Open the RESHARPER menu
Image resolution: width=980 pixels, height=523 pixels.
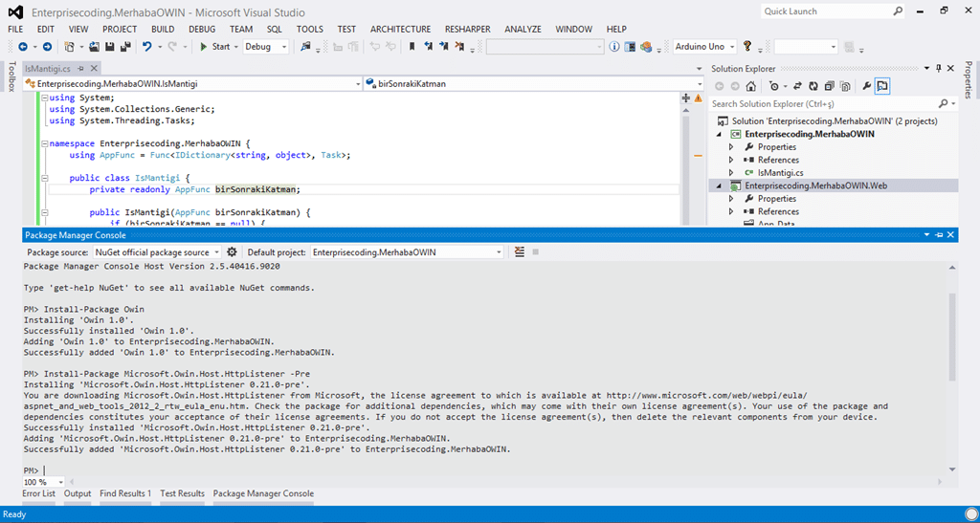click(x=467, y=30)
